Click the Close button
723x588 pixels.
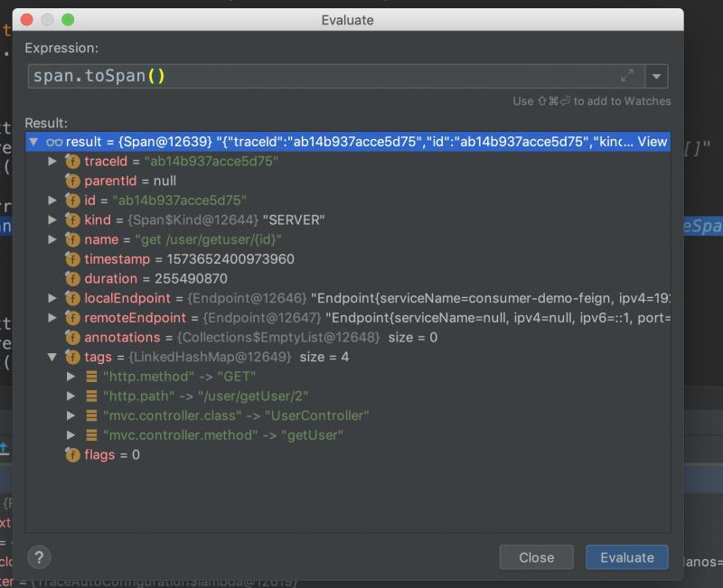pyautogui.click(x=536, y=557)
